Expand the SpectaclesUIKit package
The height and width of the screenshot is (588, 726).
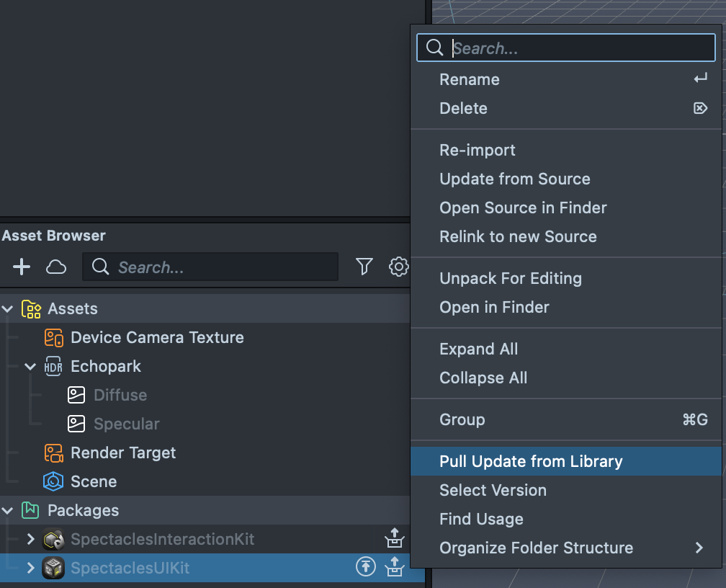pyautogui.click(x=30, y=568)
